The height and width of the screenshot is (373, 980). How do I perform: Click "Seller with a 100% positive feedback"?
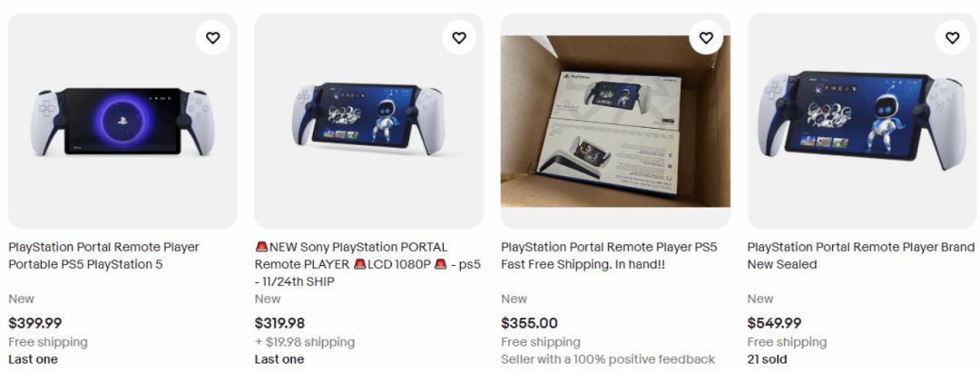pos(608,359)
